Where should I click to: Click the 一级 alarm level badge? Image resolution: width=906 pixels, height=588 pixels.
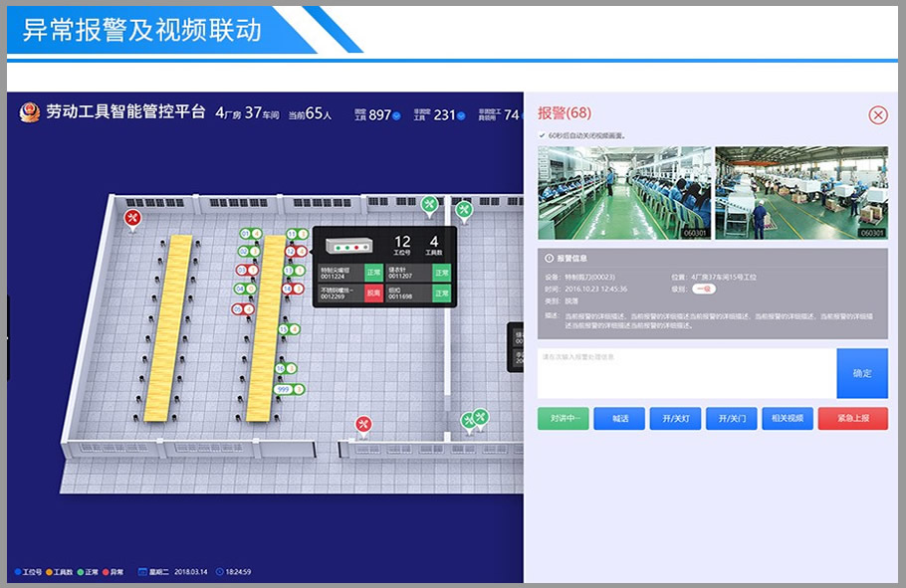pos(705,289)
